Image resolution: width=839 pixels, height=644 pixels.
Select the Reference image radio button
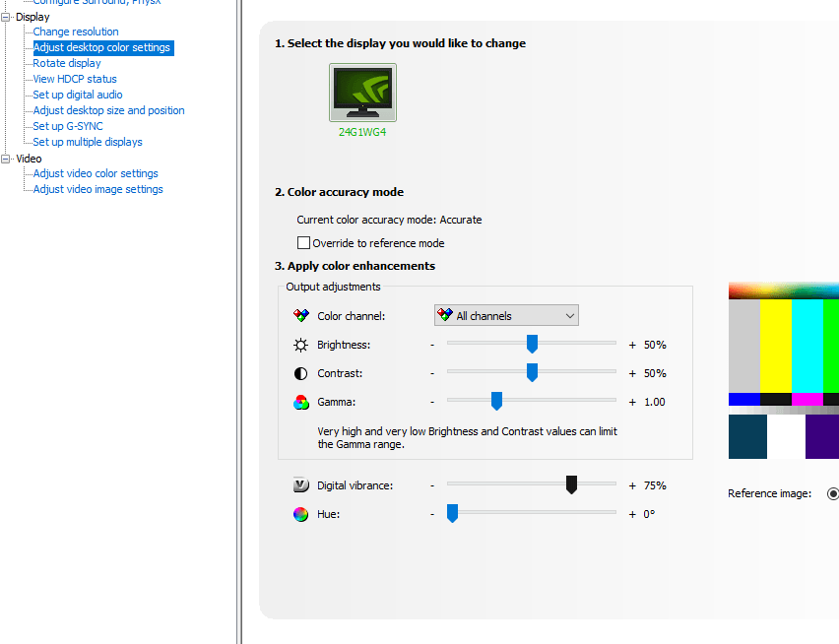point(833,493)
